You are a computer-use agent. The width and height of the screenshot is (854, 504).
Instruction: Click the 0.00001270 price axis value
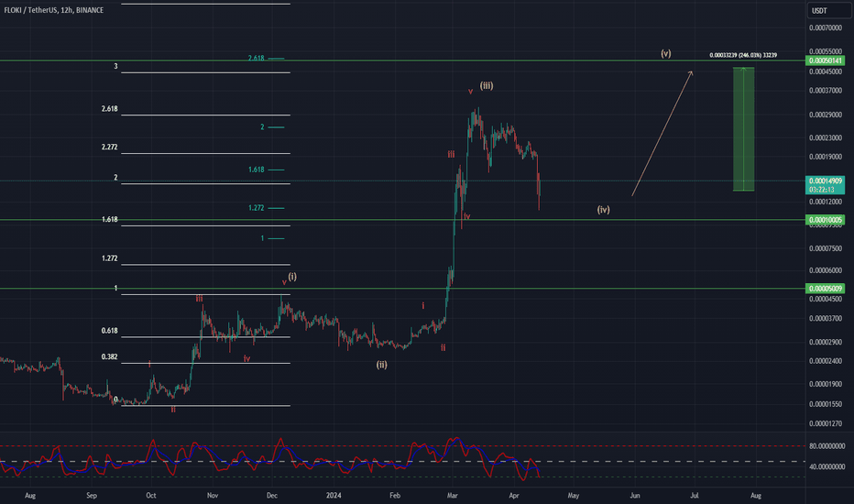pyautogui.click(x=825, y=423)
